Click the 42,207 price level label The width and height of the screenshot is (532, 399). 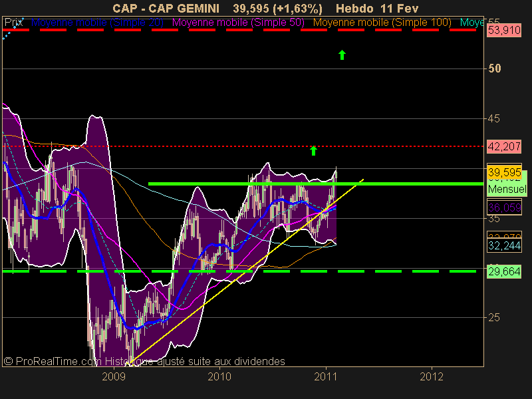coord(504,146)
